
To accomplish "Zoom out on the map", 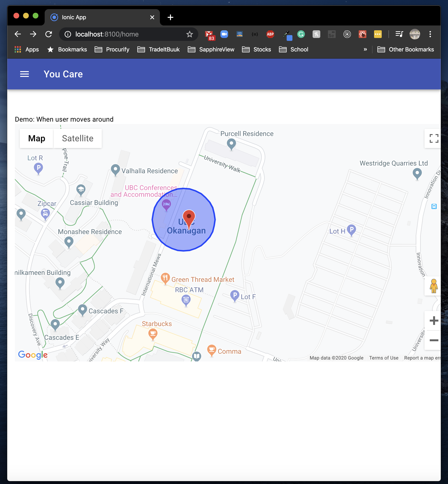I will 434,340.
